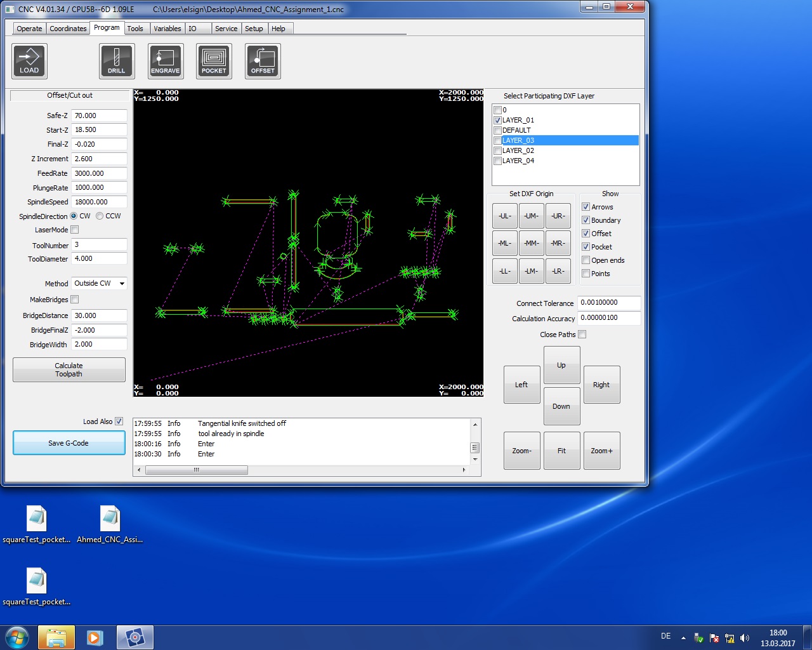Toggle Show Offset checkbox
Image resolution: width=812 pixels, height=650 pixels.
(586, 234)
